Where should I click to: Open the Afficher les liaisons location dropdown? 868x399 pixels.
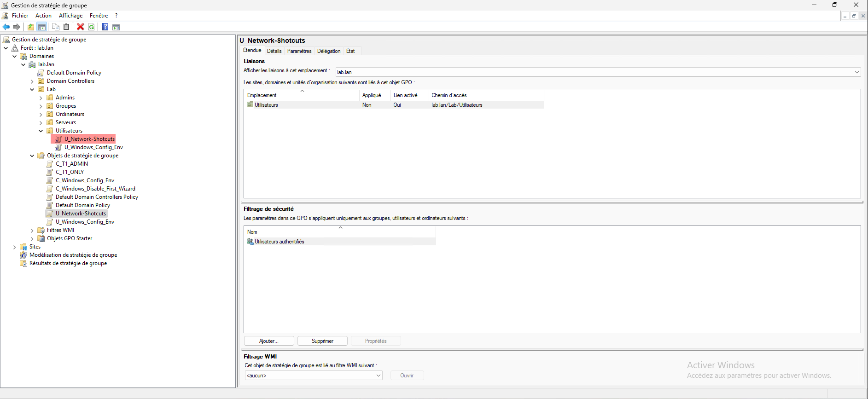[x=856, y=72]
